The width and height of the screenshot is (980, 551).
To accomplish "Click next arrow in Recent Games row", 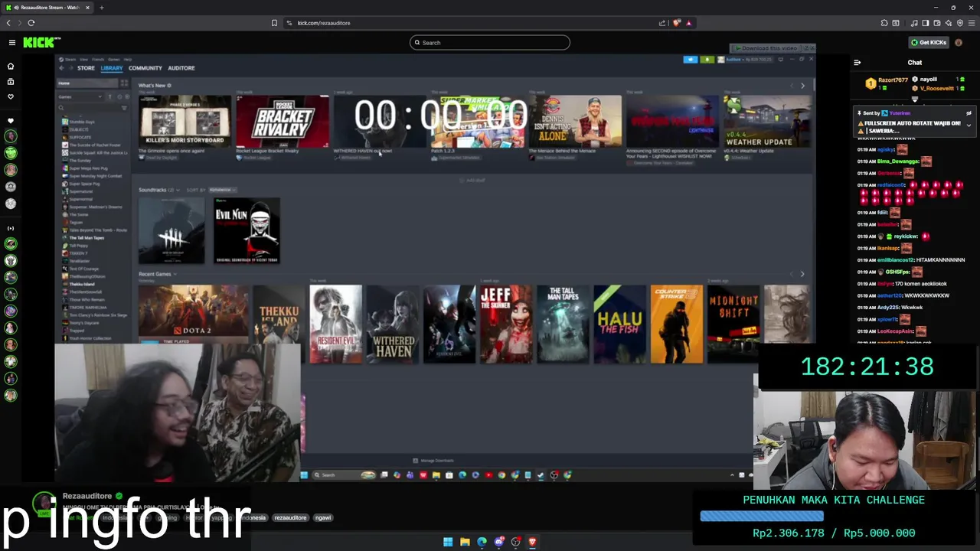I will pyautogui.click(x=802, y=274).
